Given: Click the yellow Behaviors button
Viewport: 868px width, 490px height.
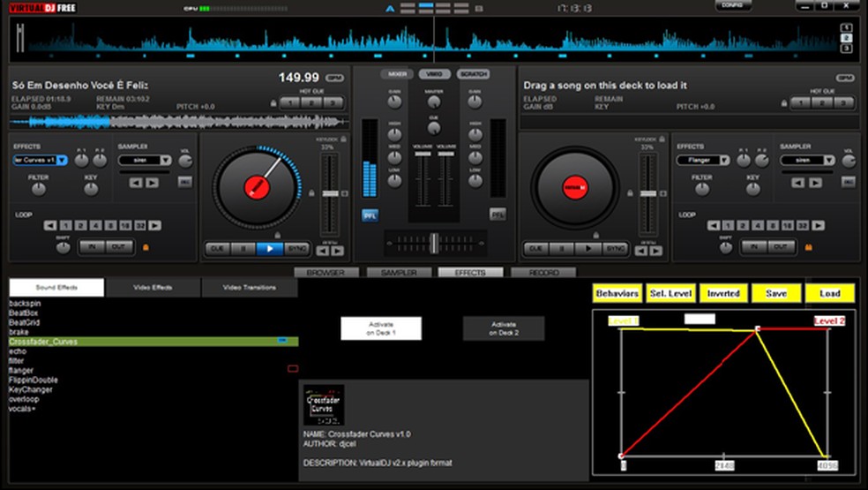Looking at the screenshot, I should (617, 293).
